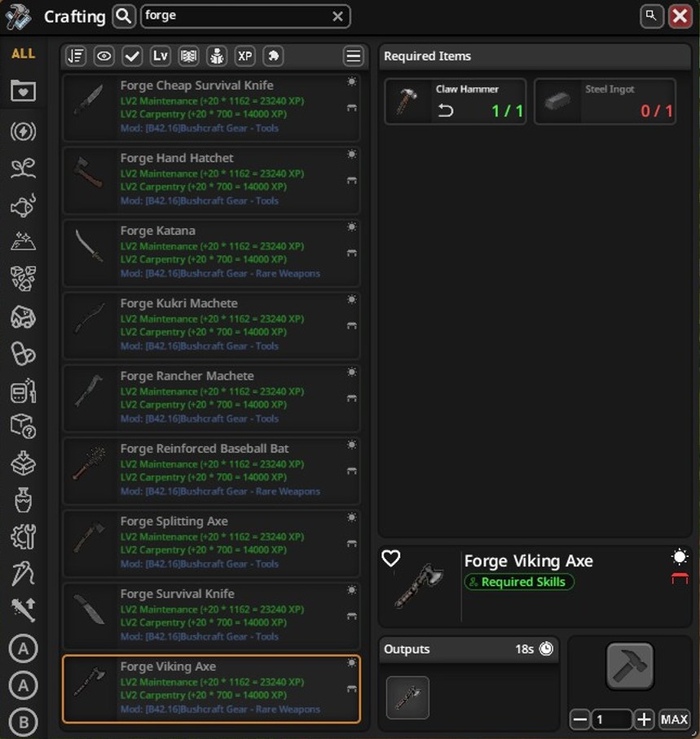The image size is (700, 739).
Task: Open the Favorites folder category
Action: [x=23, y=90]
